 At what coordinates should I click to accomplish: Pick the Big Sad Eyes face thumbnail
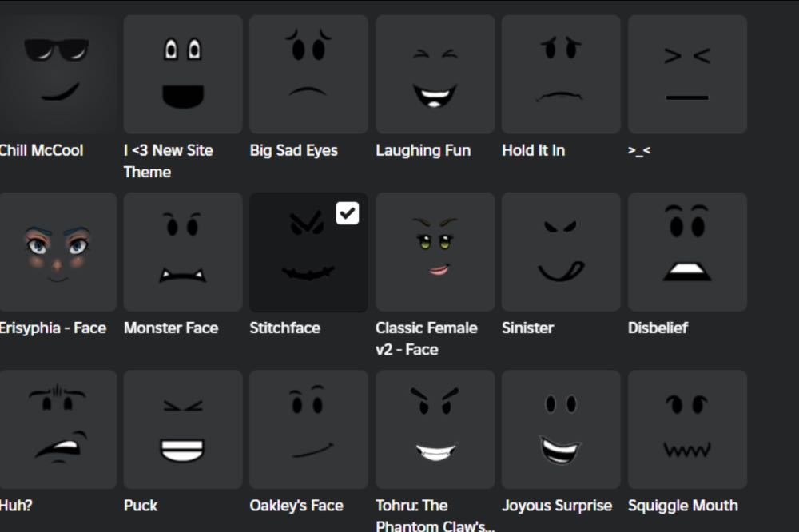(308, 74)
